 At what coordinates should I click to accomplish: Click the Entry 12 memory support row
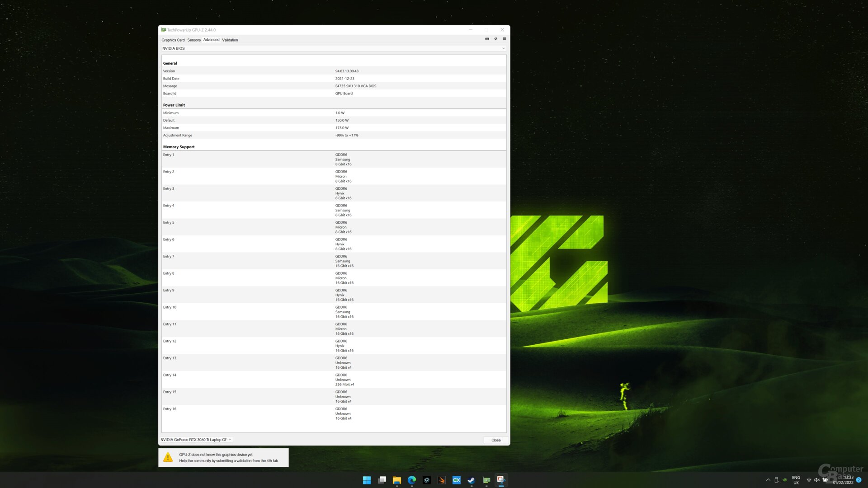334,346
